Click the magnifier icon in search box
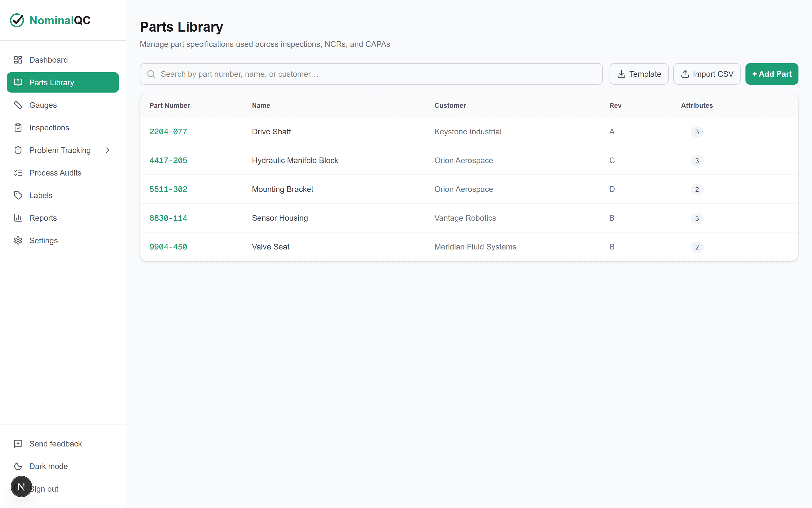 coord(151,74)
